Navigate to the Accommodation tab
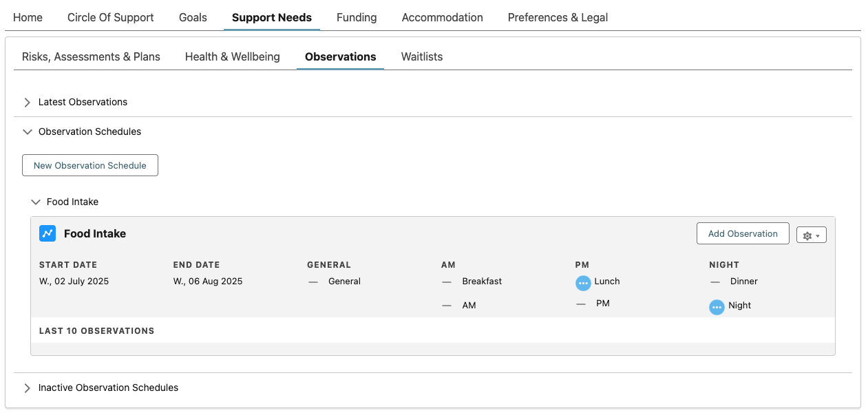This screenshot has height=413, width=868. (442, 17)
